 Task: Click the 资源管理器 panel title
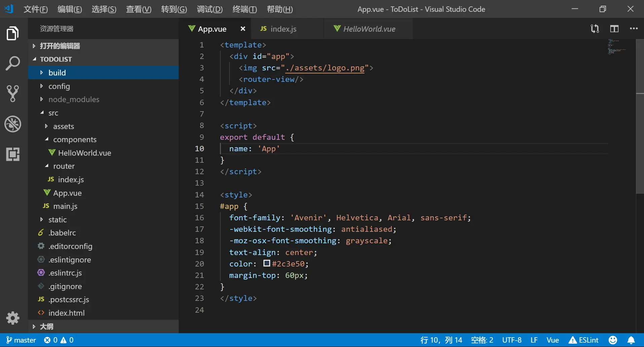point(57,29)
